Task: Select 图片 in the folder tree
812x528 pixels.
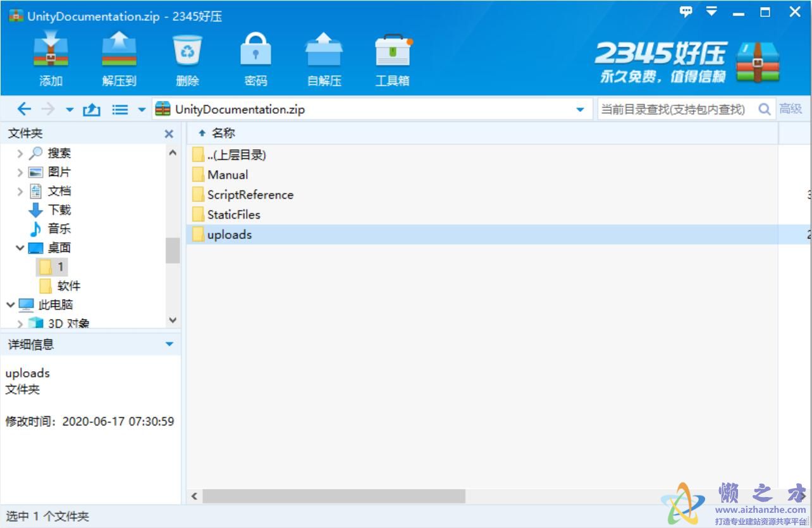Action: pos(59,172)
